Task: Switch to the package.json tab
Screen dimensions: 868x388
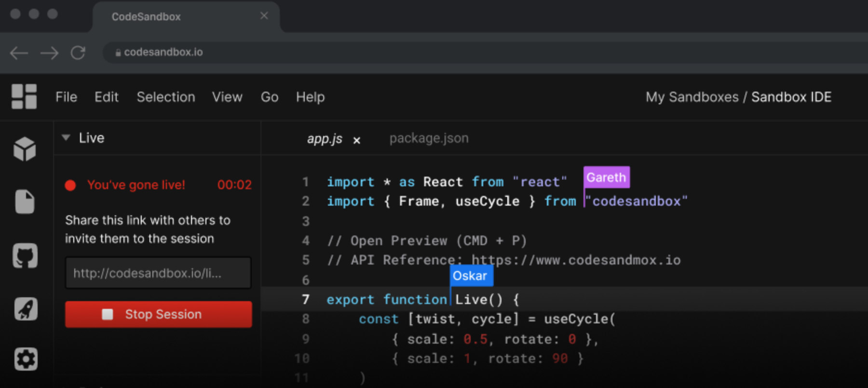Action: pyautogui.click(x=429, y=139)
